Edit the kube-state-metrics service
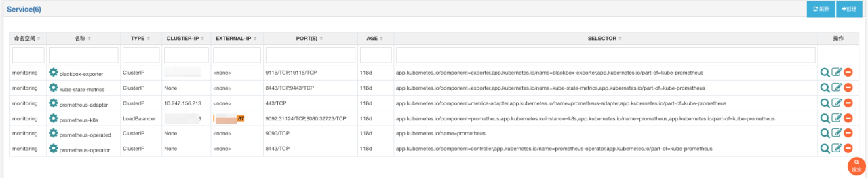 pyautogui.click(x=836, y=88)
